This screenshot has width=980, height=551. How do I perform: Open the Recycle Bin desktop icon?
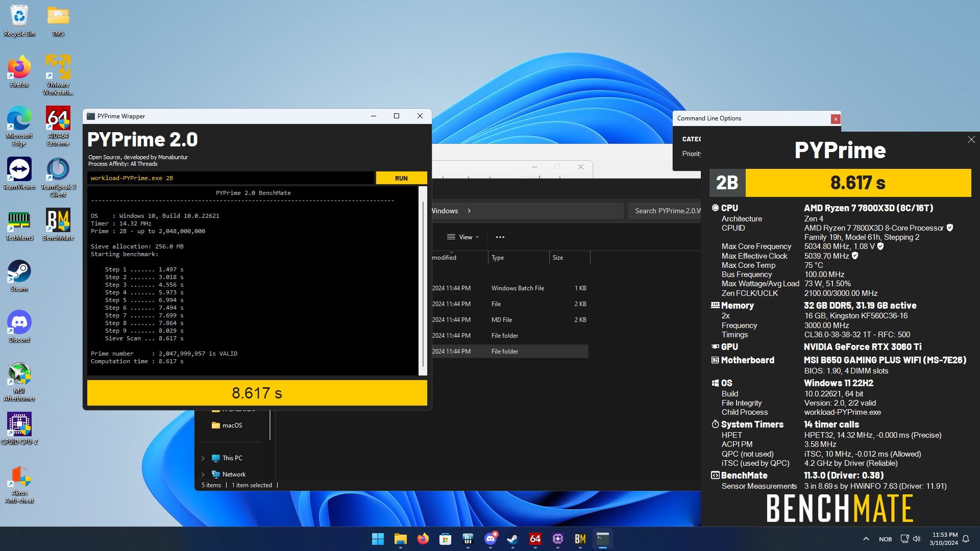(19, 20)
